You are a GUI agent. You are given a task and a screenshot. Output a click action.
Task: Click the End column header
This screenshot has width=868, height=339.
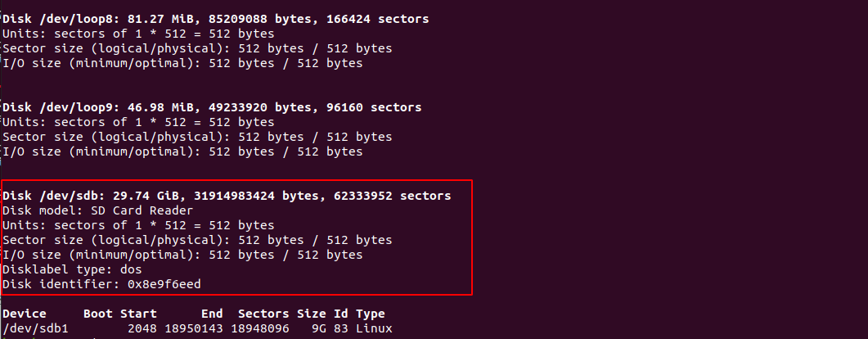tap(212, 314)
